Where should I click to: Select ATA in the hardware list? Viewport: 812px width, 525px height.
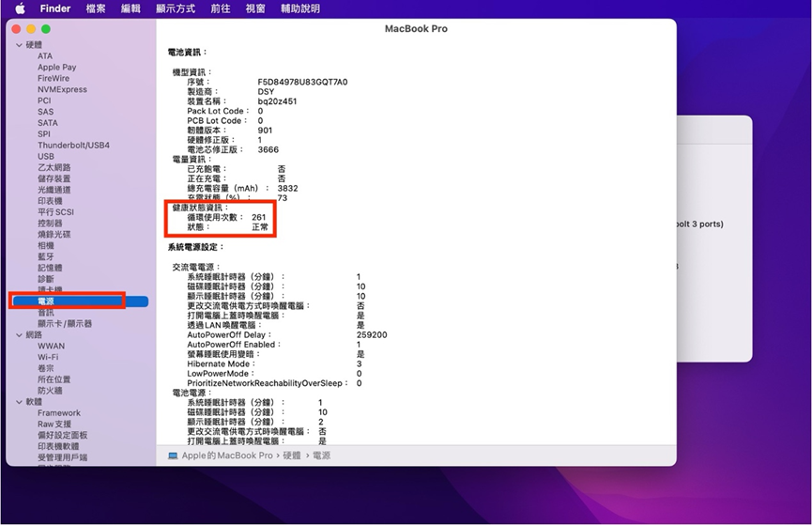(45, 56)
